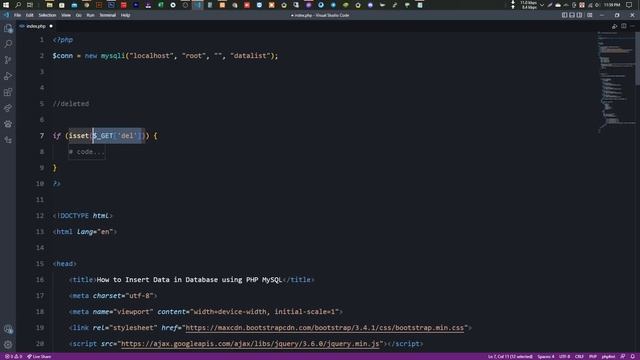Screen dimensions: 640x360
Task: Click the VS Code logo in title bar
Action: point(6,15)
